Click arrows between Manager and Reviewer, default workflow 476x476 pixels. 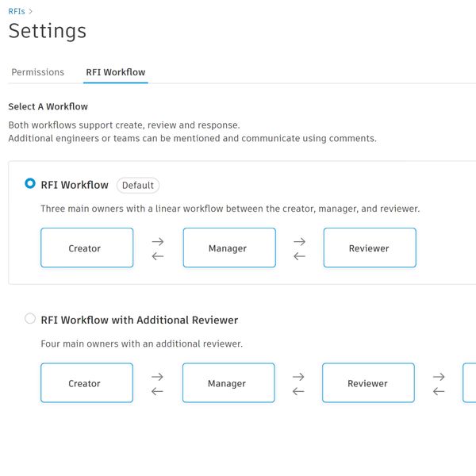299,248
